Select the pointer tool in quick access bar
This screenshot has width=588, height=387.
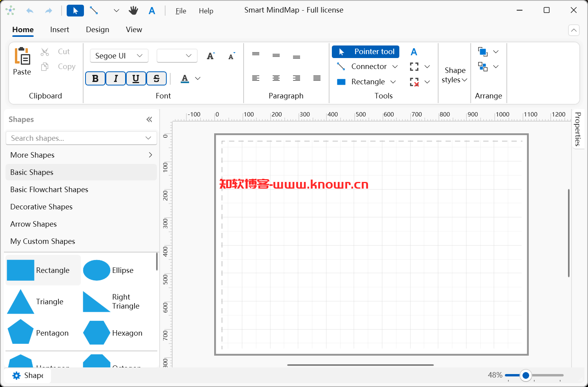(75, 11)
